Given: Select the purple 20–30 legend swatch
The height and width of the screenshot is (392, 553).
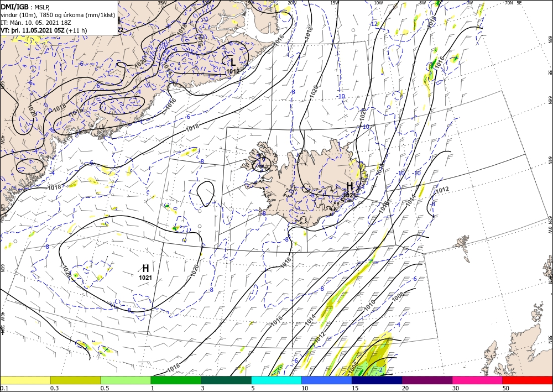Looking at the screenshot, I should pyautogui.click(x=427, y=380).
